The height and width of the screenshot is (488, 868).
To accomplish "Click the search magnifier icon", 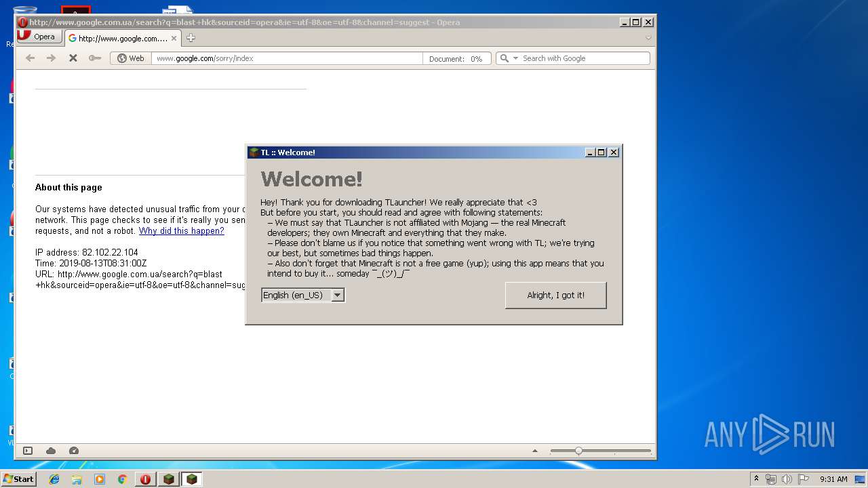I will coord(504,58).
